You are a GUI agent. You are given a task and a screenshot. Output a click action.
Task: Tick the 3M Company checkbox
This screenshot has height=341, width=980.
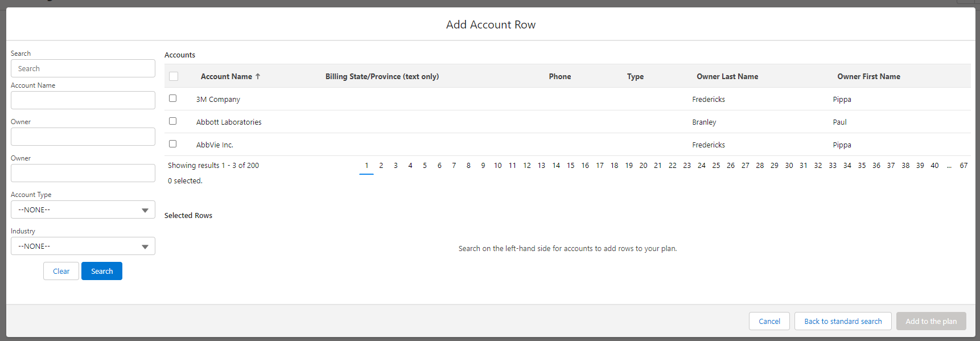point(173,98)
